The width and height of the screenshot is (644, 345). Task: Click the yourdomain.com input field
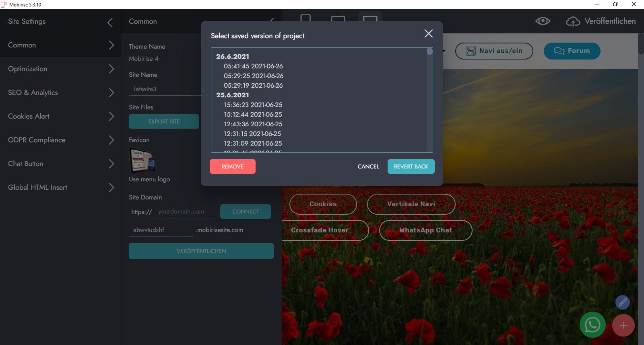(x=186, y=212)
